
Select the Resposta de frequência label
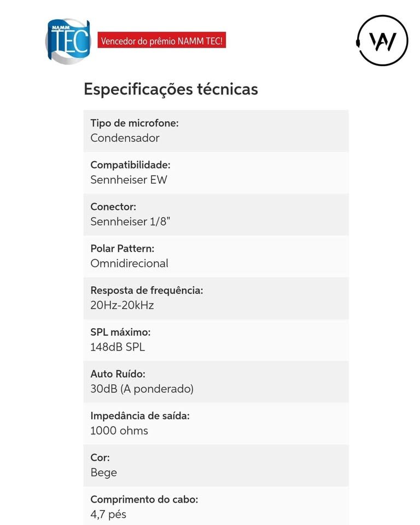[147, 290]
